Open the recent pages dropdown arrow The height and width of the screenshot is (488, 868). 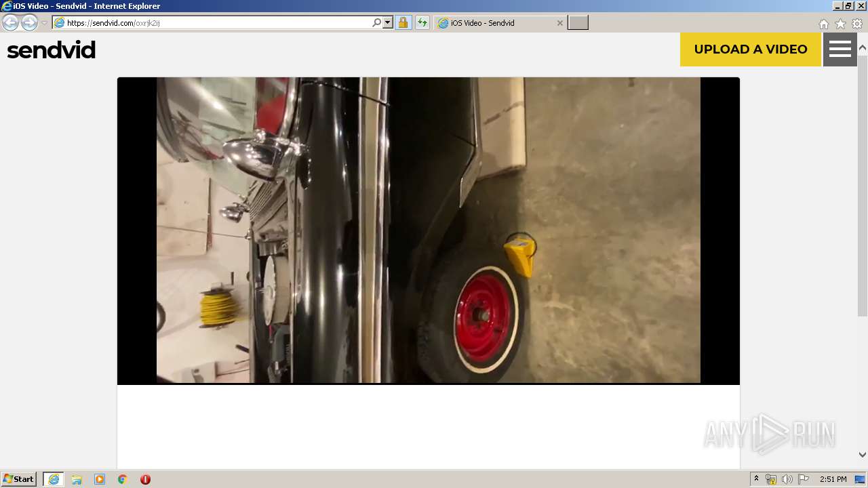coord(44,23)
